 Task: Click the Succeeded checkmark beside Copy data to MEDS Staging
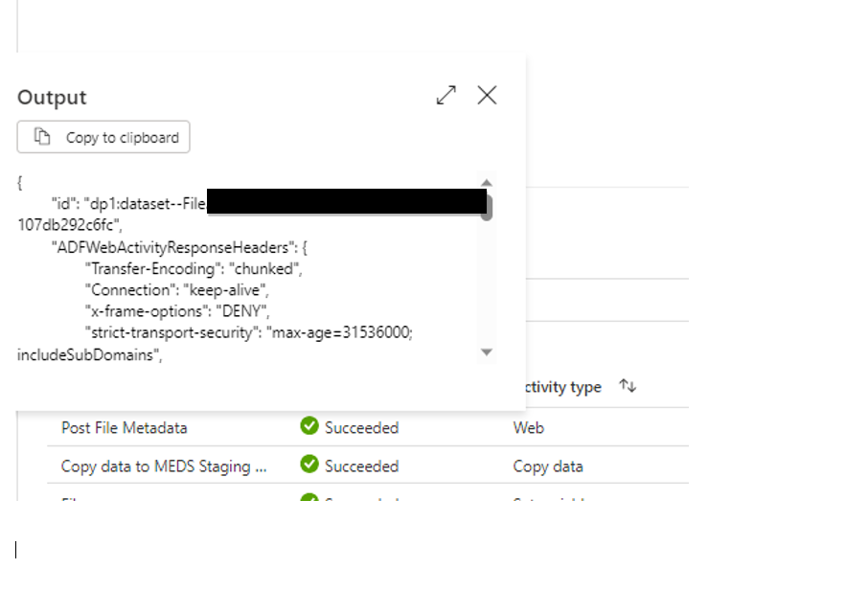(308, 466)
